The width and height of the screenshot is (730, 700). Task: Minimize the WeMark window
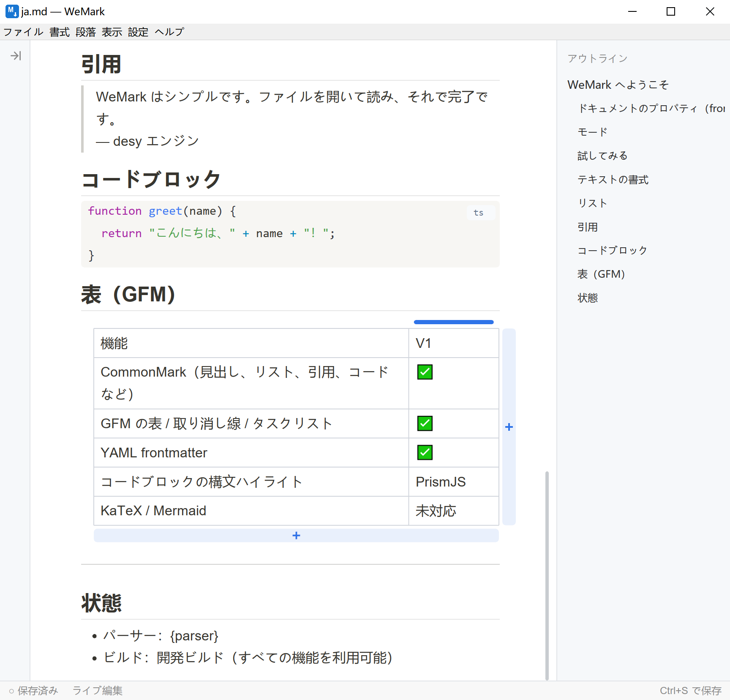pos(632,11)
